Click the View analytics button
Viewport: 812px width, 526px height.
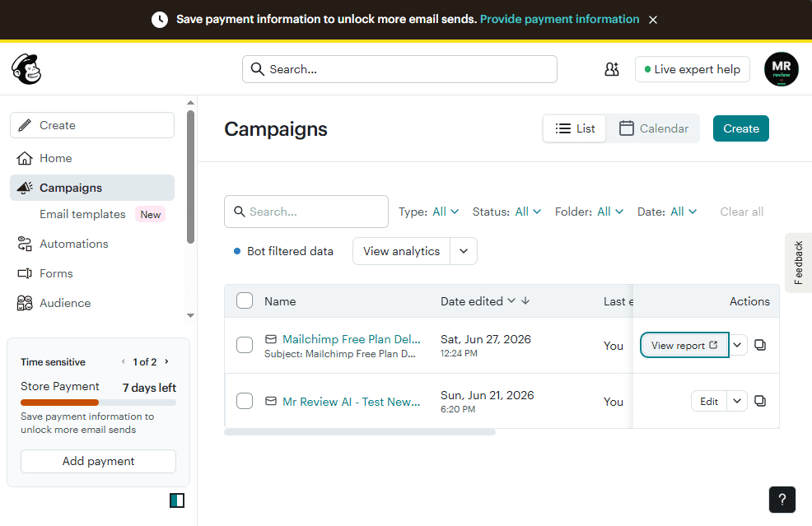tap(401, 251)
